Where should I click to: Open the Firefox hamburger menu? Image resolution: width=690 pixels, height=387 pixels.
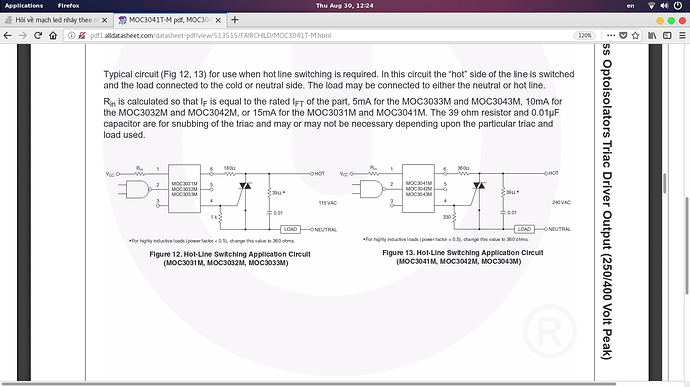[682, 36]
